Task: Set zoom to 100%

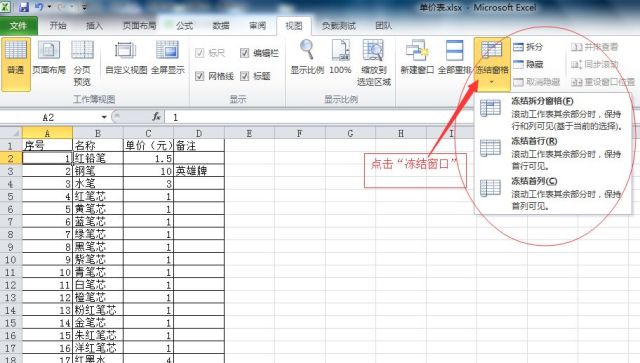Action: pos(340,57)
